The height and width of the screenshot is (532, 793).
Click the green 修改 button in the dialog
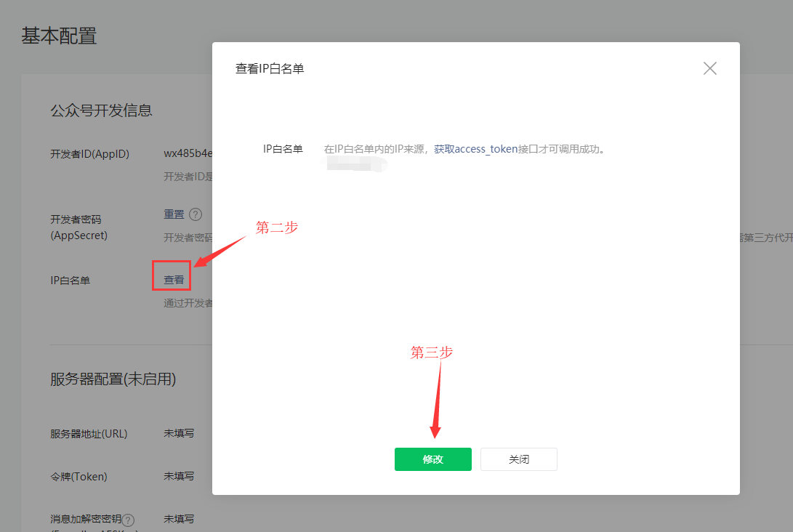tap(432, 459)
